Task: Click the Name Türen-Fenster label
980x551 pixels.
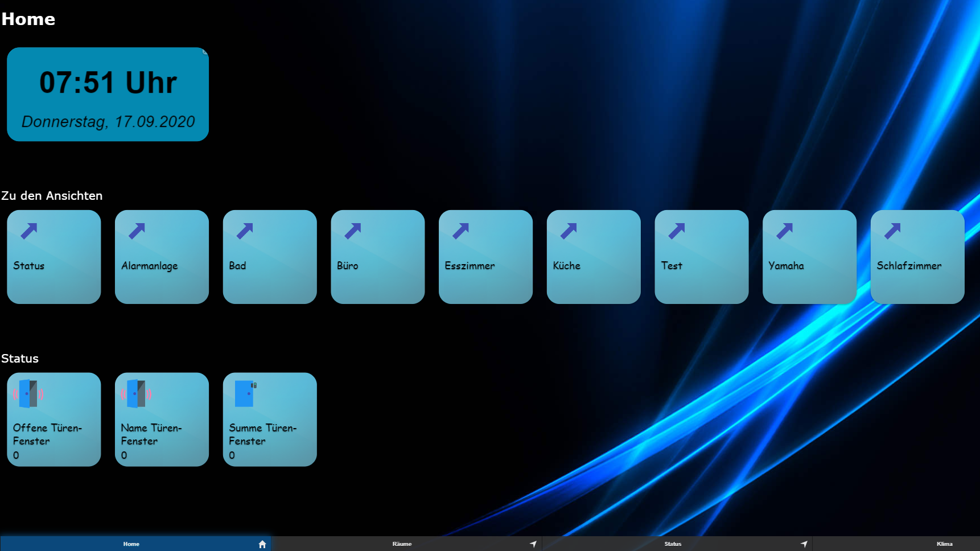Action: (151, 434)
